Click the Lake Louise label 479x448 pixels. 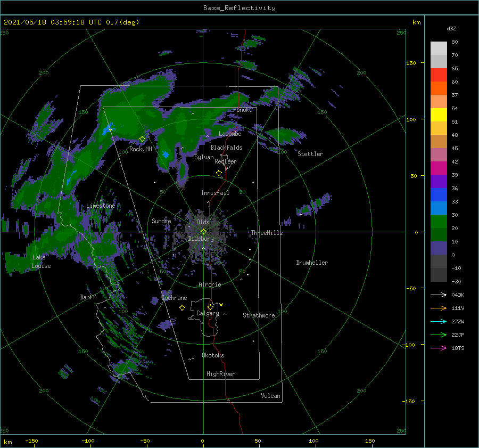(41, 262)
